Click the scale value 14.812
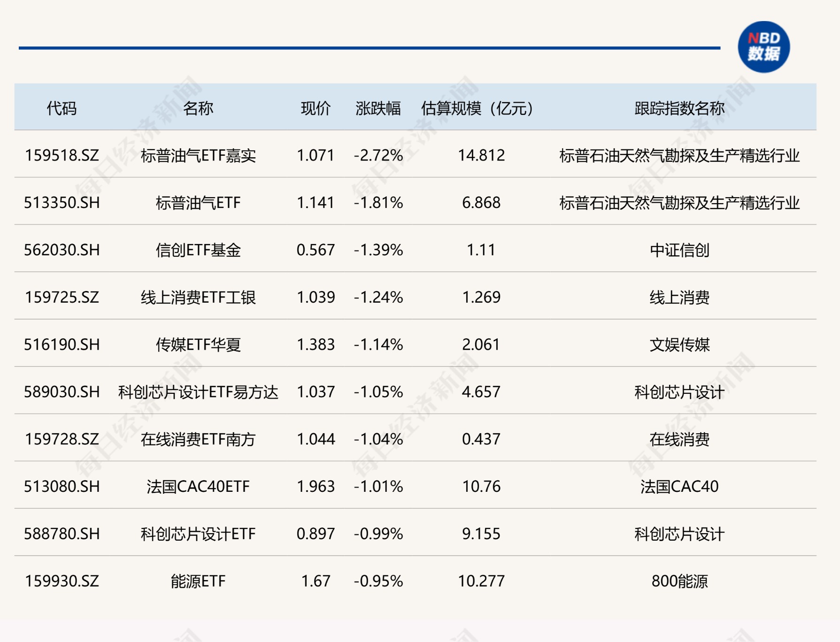The height and width of the screenshot is (642, 840). pos(481,155)
